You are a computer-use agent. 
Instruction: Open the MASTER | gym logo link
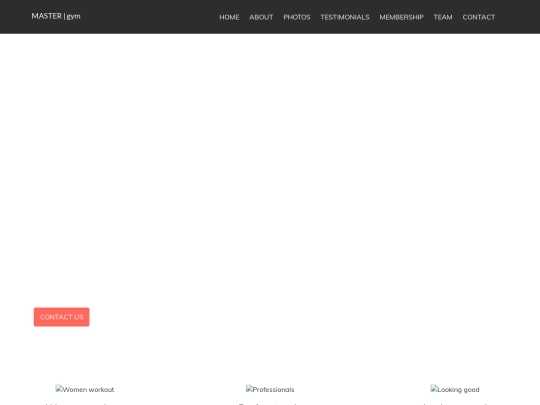click(56, 16)
